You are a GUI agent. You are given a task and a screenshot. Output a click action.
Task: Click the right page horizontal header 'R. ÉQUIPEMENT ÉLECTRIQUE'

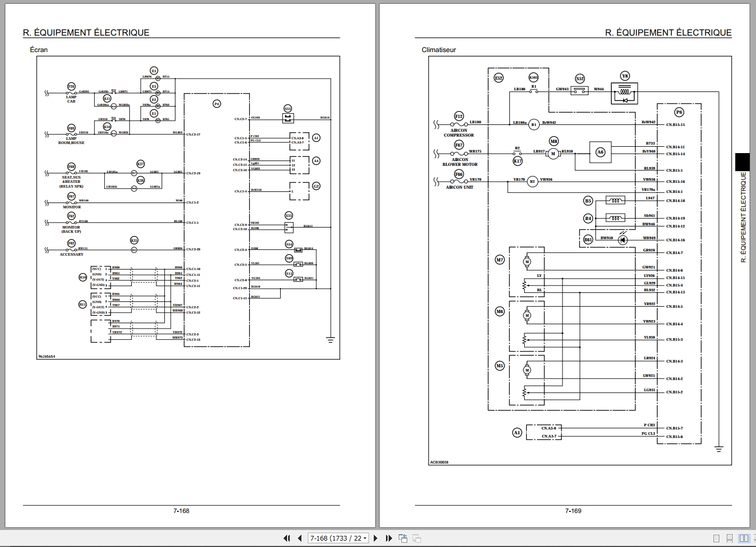(x=668, y=32)
